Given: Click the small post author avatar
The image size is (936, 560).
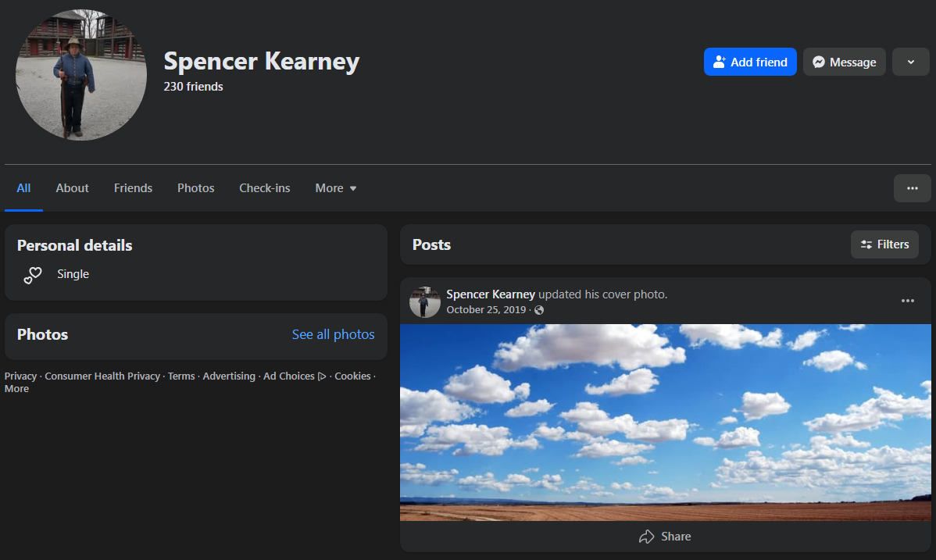Looking at the screenshot, I should tap(425, 301).
